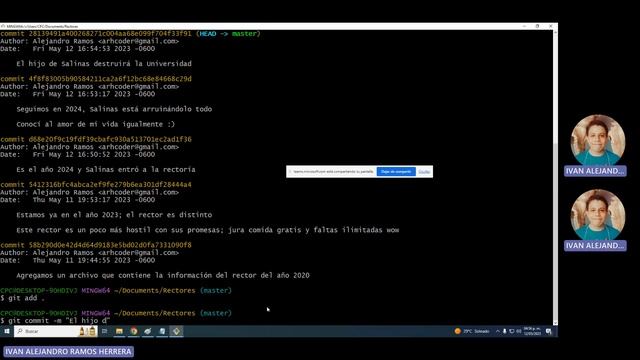Image resolution: width=640 pixels, height=360 pixels.
Task: Click date 'Thu May 11 19:44:55 2023 -0600'
Action: 93,260
